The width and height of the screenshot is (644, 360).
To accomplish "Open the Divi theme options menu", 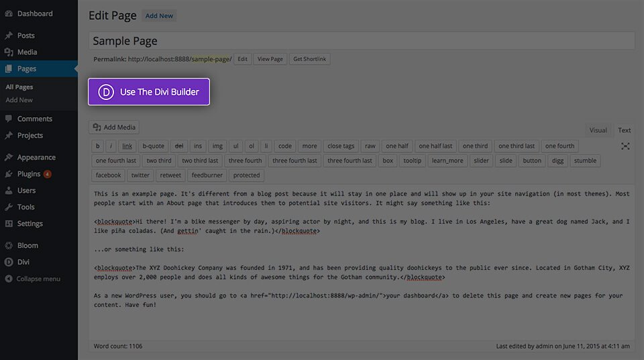I will coord(23,262).
